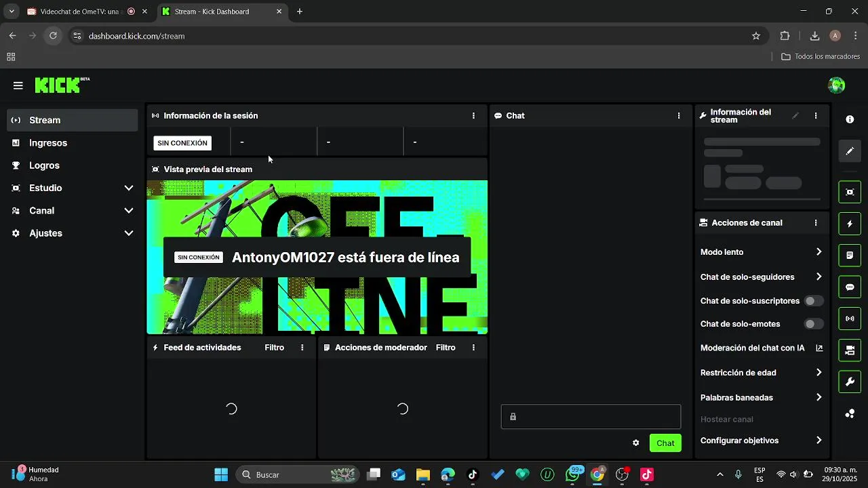Show hidden system tray icons
The width and height of the screenshot is (868, 488).
pos(719,474)
